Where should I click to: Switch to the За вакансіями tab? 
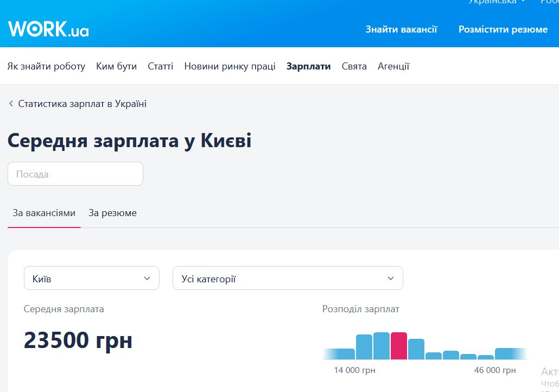click(44, 213)
